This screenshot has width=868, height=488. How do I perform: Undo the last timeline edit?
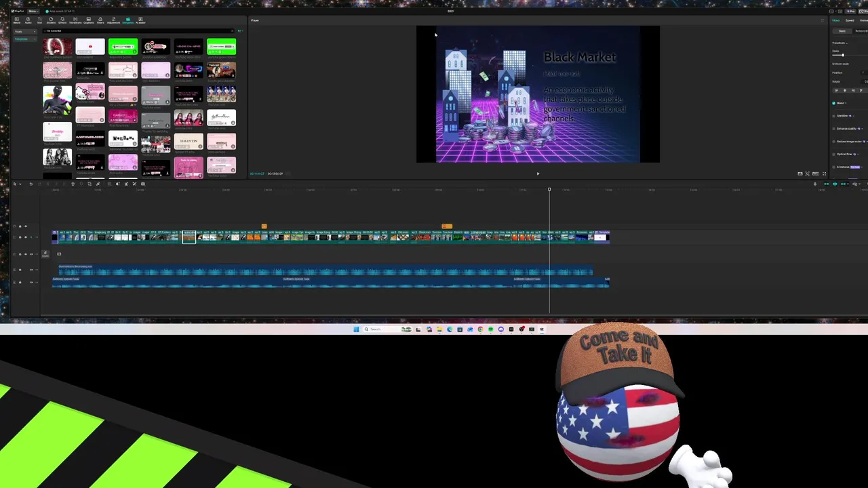coord(31,184)
